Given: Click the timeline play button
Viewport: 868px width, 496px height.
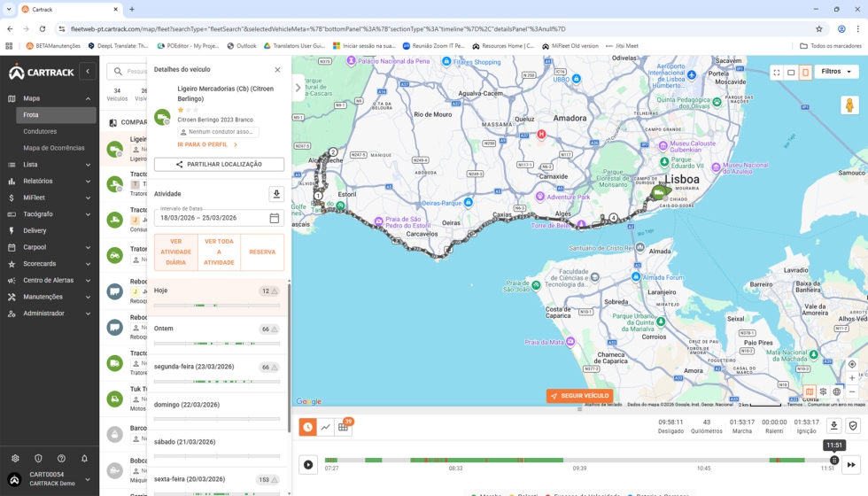Looking at the screenshot, I should tap(308, 464).
